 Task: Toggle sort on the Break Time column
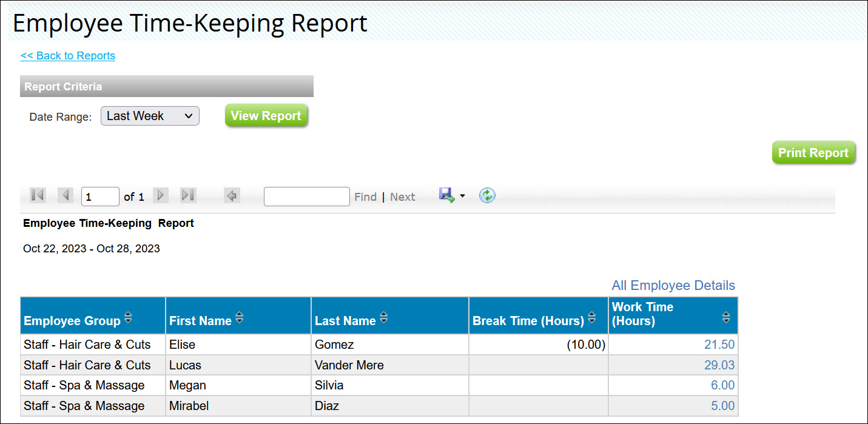pos(591,317)
